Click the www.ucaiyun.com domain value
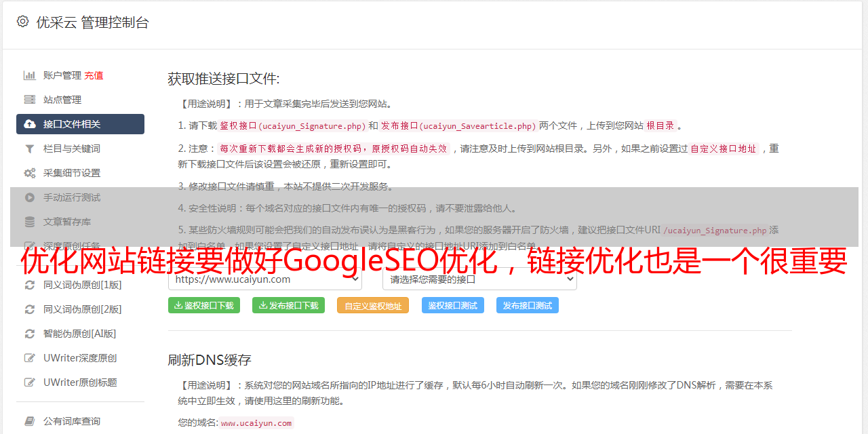The width and height of the screenshot is (868, 434). click(256, 422)
